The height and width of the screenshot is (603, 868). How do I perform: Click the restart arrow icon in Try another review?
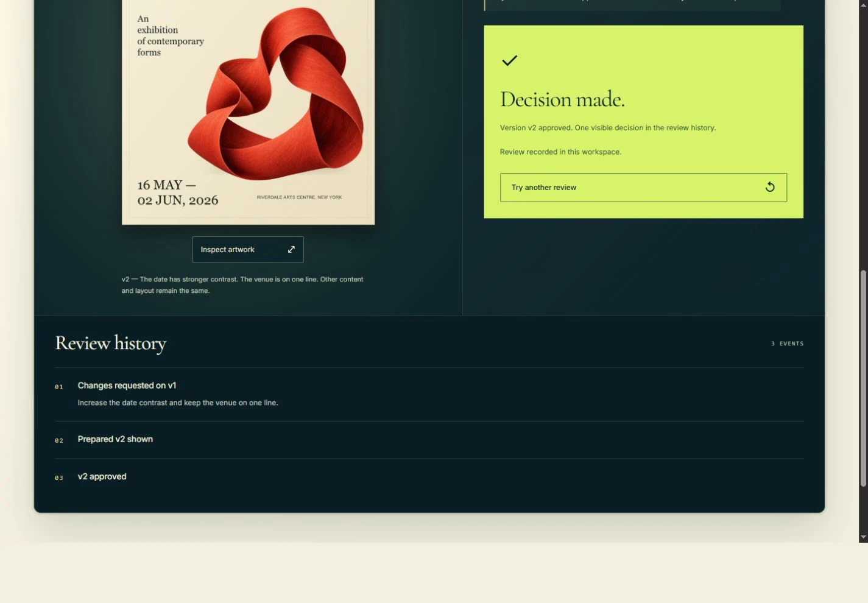(x=770, y=187)
